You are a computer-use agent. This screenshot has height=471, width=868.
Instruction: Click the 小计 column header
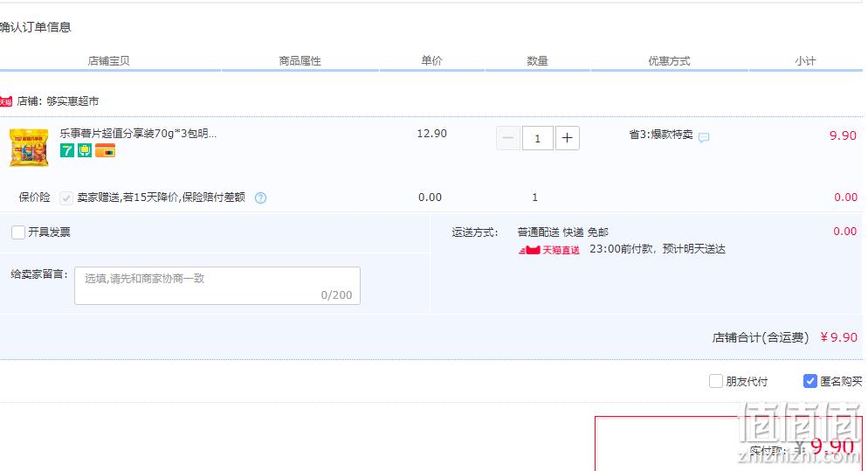pos(805,61)
